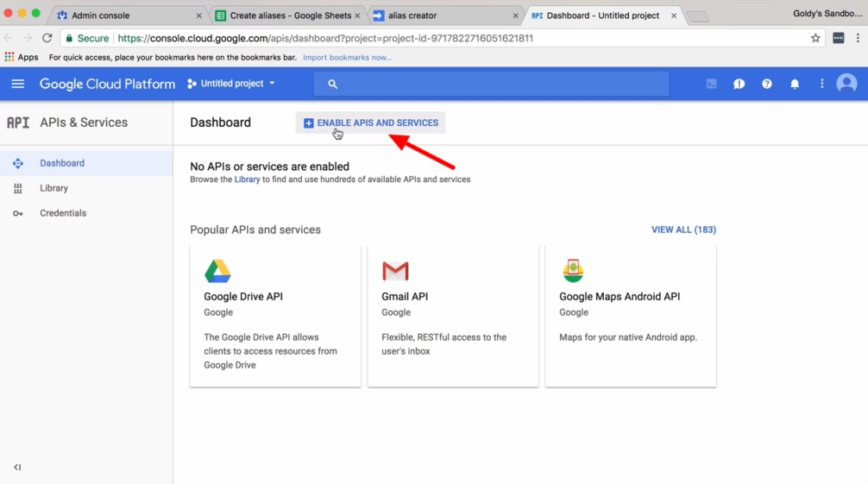Focus the Cloud Platform search field
Screen dimensions: 868x484
click(x=491, y=85)
